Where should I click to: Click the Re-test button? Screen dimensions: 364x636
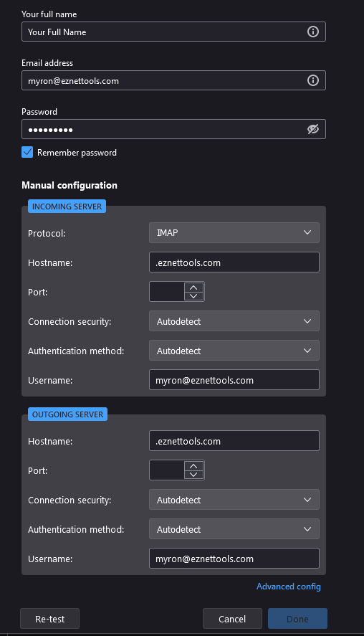click(x=50, y=619)
